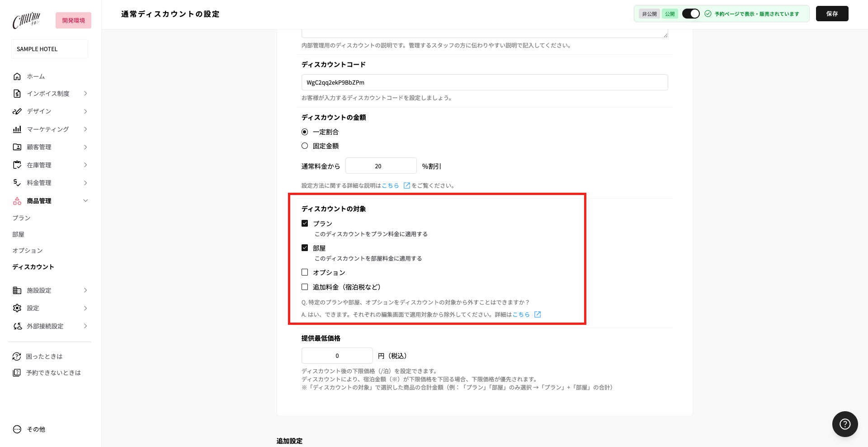The width and height of the screenshot is (868, 447).
Task: Click the マーケティング bar chart icon
Action: click(x=17, y=129)
